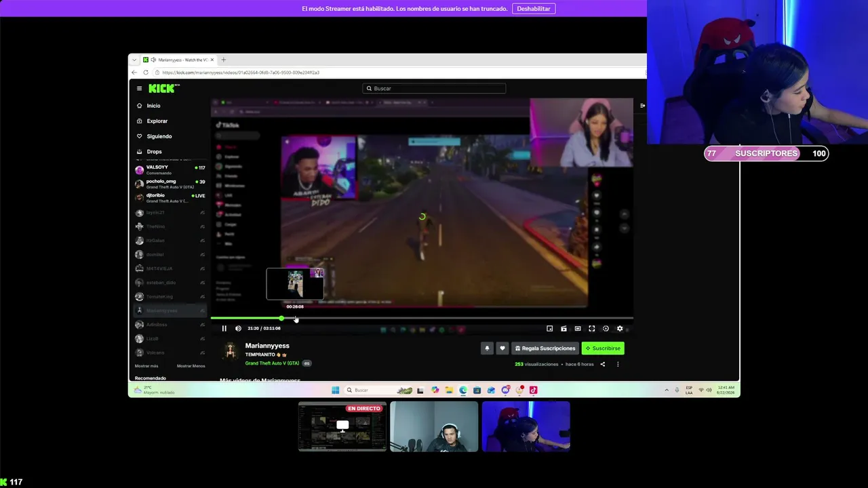Open esteban_dido channel in the sidebar

tap(170, 283)
